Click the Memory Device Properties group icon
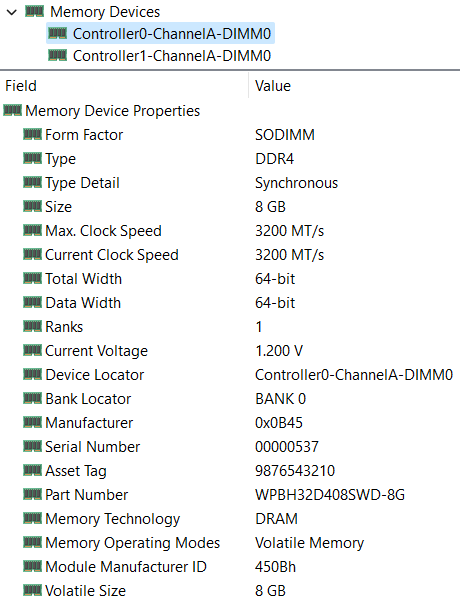 click(x=12, y=111)
